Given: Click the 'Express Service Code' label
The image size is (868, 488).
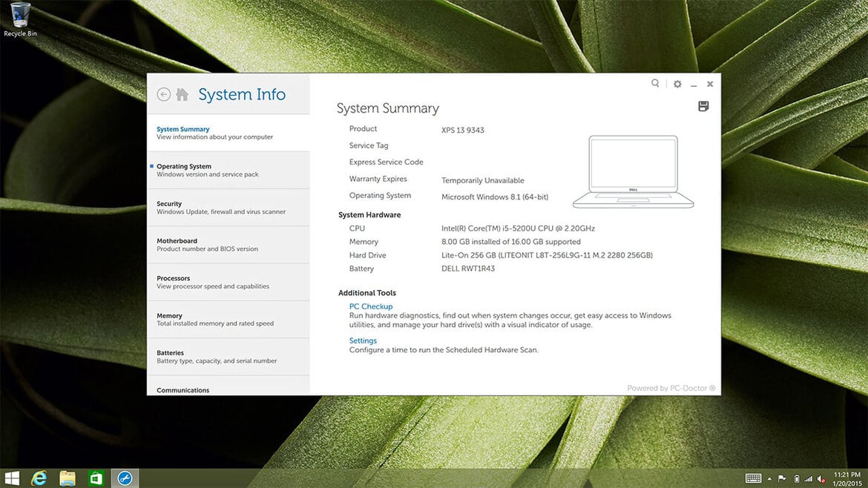Looking at the screenshot, I should point(386,162).
